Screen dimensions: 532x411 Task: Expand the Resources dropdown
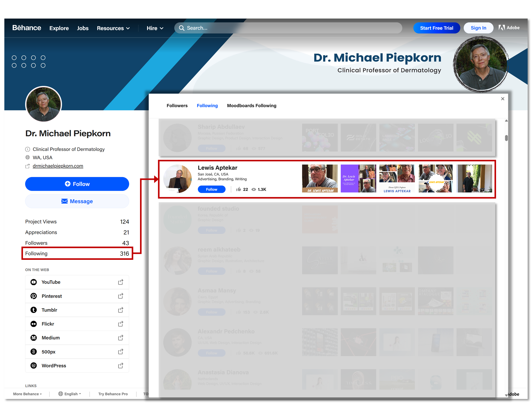tap(113, 28)
